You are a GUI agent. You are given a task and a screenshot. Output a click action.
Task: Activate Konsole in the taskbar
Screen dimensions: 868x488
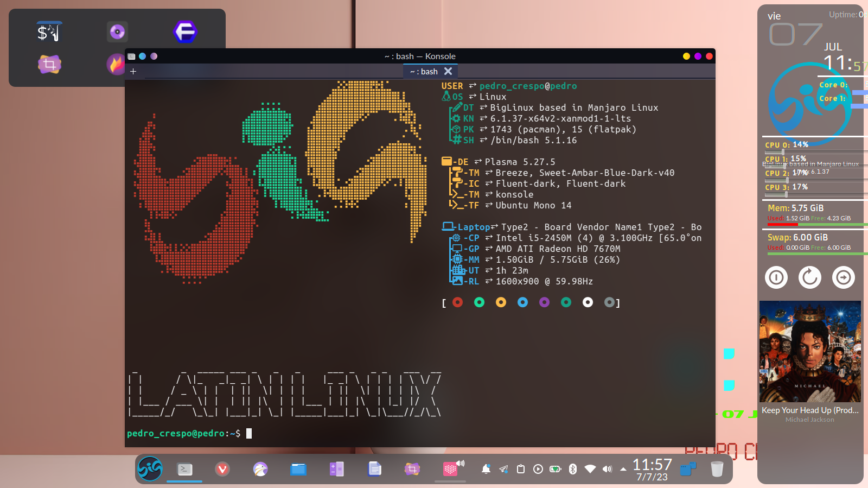[184, 469]
